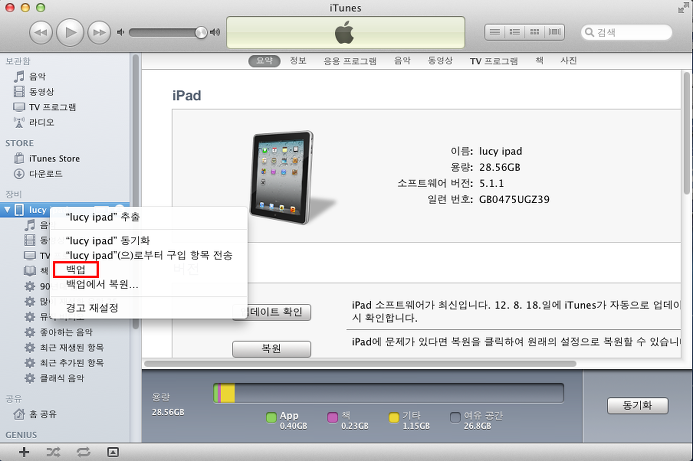This screenshot has width=693, height=461.
Task: Toggle repeat at bottom bar
Action: pyautogui.click(x=83, y=452)
